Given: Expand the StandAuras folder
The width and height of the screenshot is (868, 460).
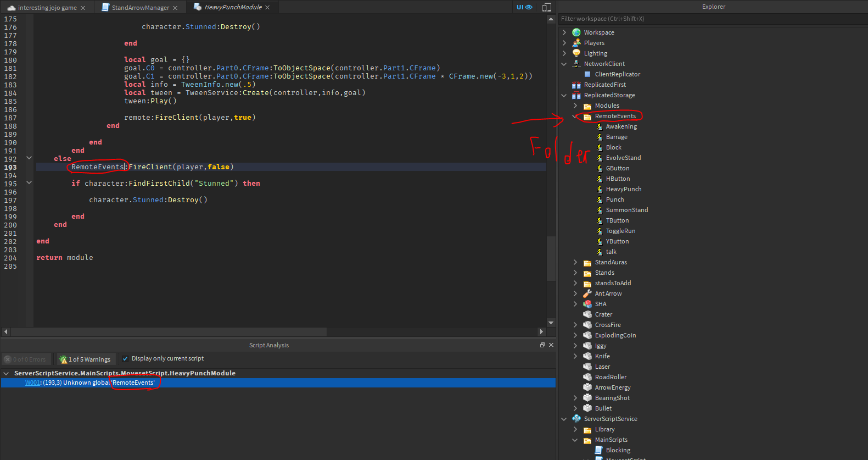Looking at the screenshot, I should (575, 262).
